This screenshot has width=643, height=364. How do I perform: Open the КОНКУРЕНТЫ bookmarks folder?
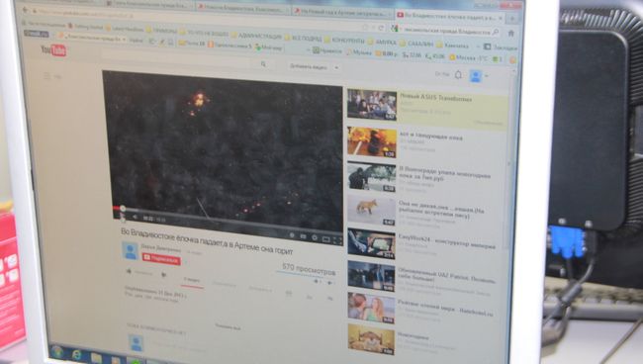pos(344,41)
